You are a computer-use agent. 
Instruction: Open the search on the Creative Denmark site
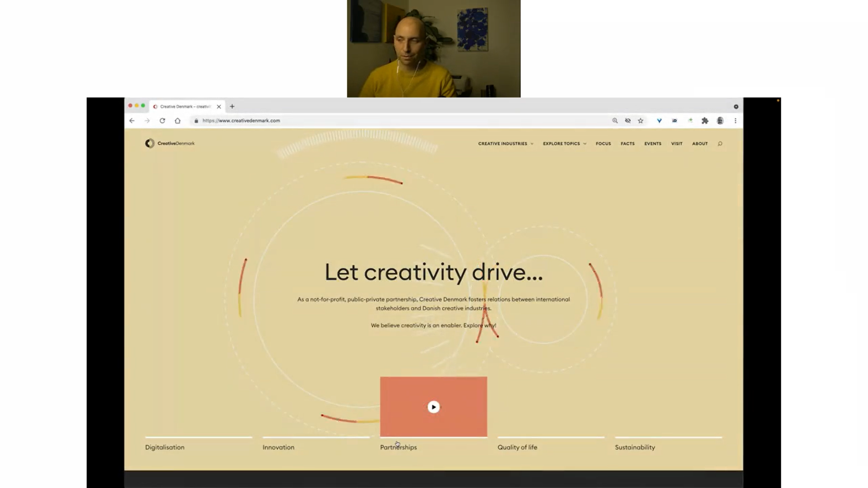pos(720,143)
